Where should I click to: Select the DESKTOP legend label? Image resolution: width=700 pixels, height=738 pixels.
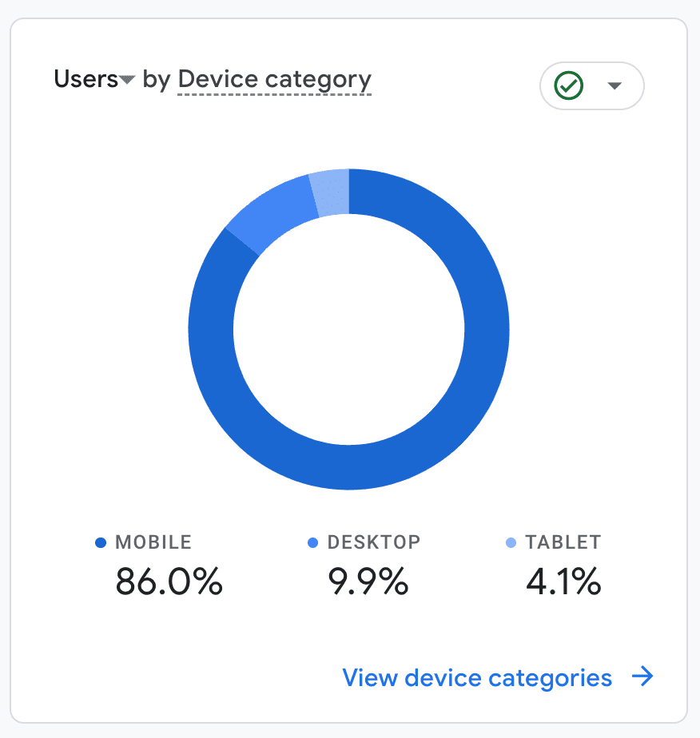374,542
